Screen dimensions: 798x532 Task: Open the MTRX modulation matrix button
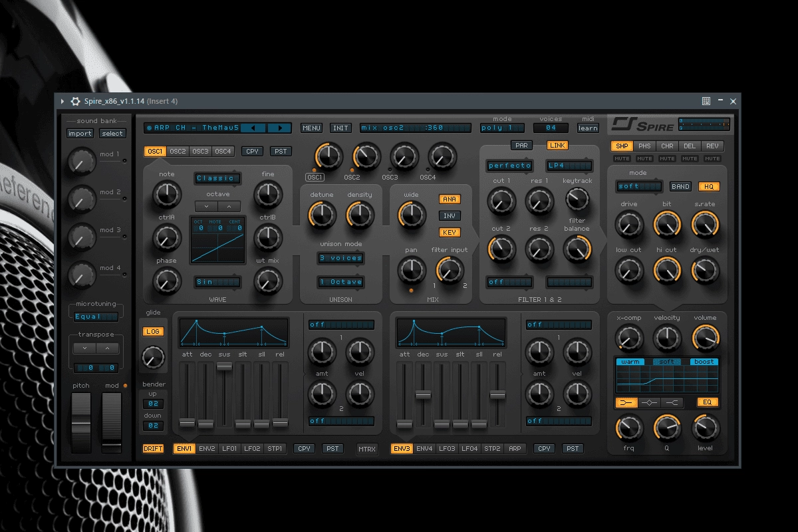tap(367, 449)
